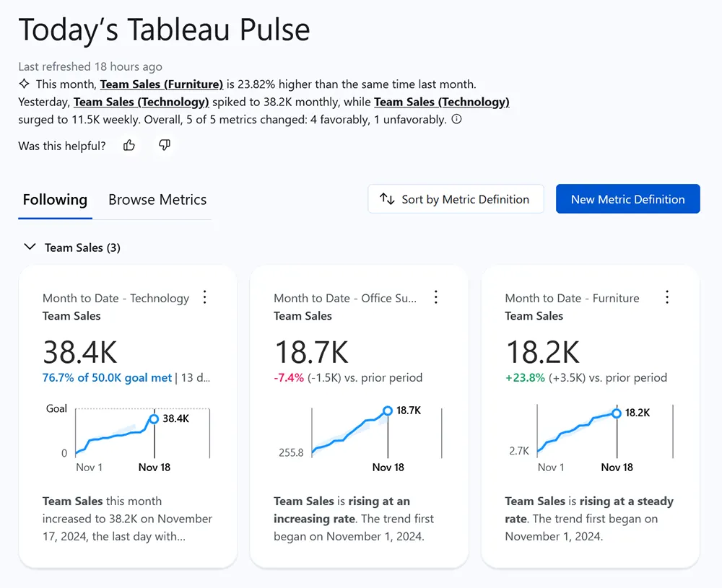Click the +23.8% change value
Screen dimensions: 722x588
525,378
